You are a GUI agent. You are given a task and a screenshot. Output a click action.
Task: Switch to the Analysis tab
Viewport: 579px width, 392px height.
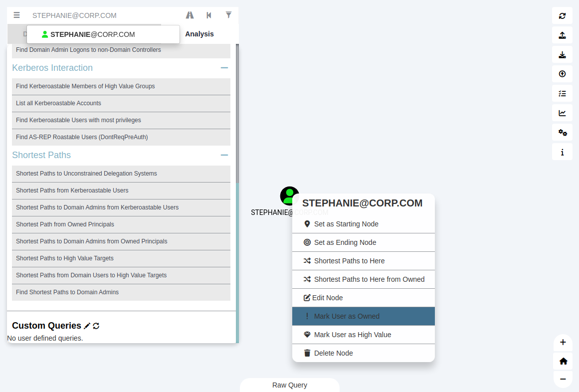(199, 34)
